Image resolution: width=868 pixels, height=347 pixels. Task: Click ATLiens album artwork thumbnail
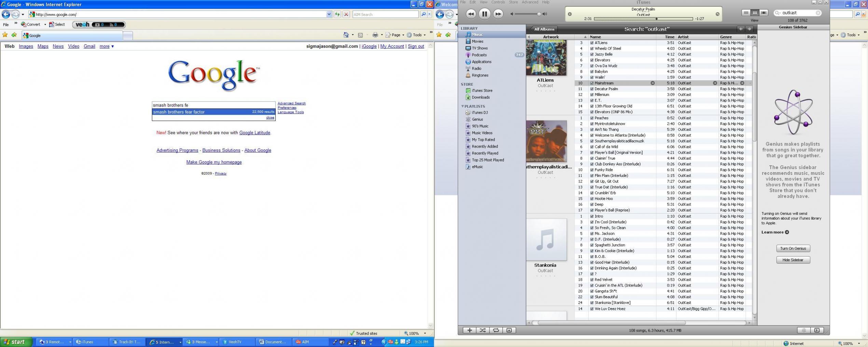point(546,58)
